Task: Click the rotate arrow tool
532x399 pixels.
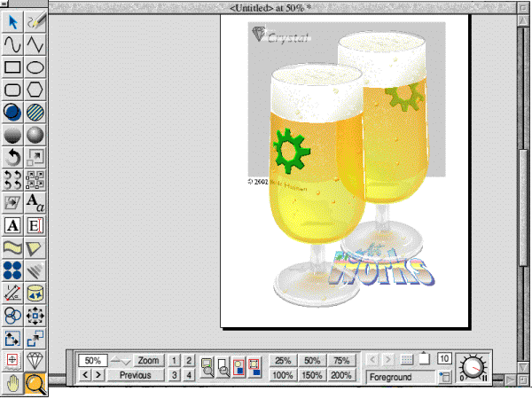Action: tap(12, 157)
